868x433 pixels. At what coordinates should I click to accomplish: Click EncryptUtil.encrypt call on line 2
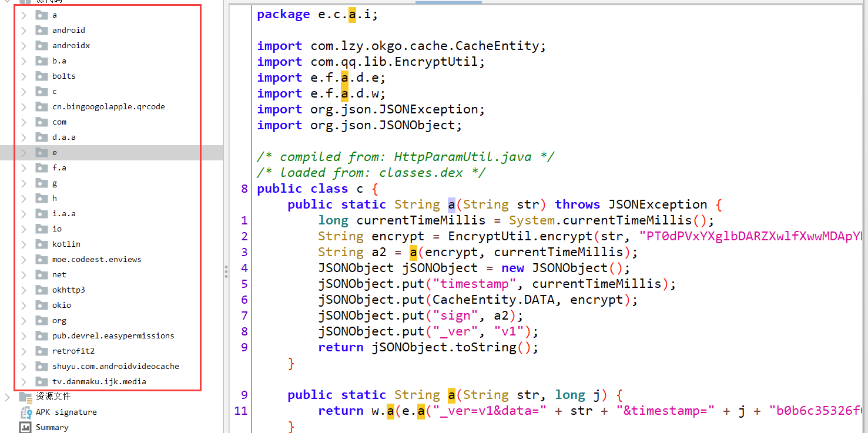click(520, 236)
